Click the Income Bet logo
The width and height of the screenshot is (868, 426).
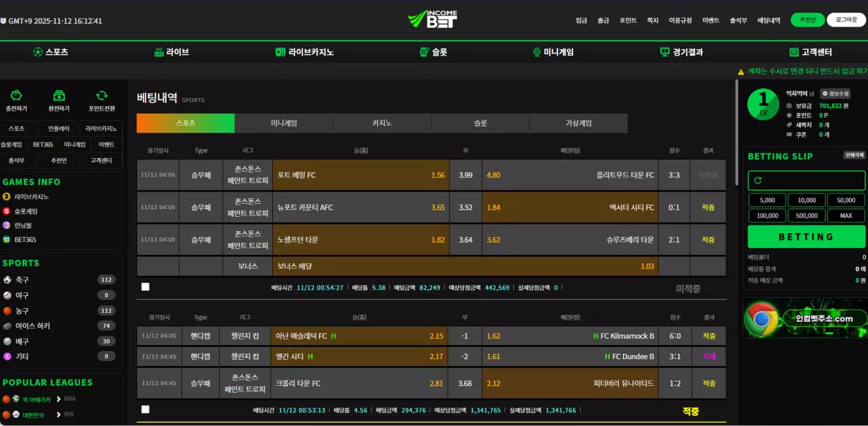tap(433, 20)
